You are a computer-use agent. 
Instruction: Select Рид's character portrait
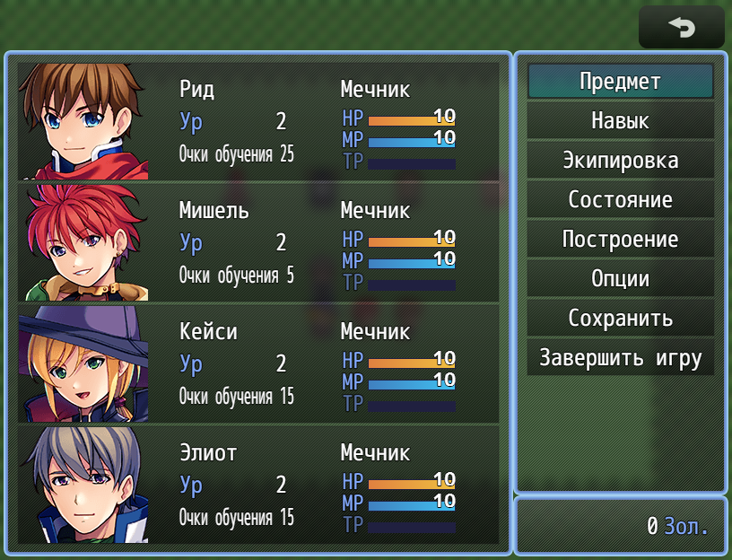[x=83, y=121]
